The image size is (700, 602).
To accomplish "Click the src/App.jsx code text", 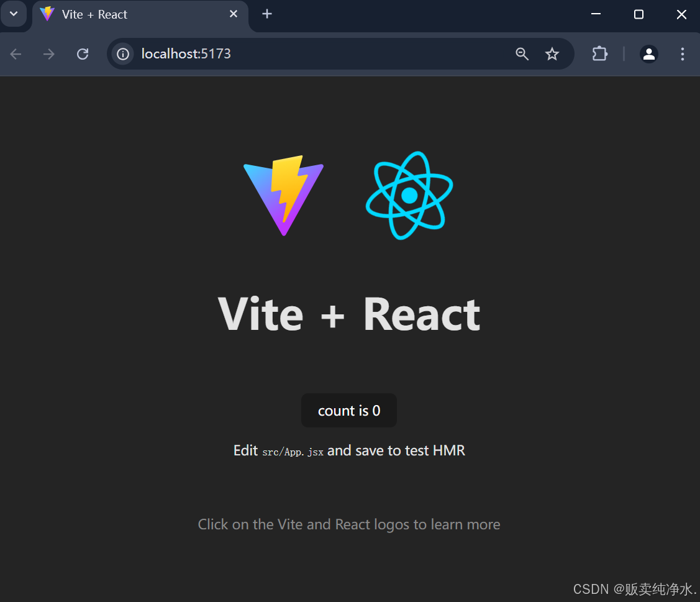I will coord(293,452).
